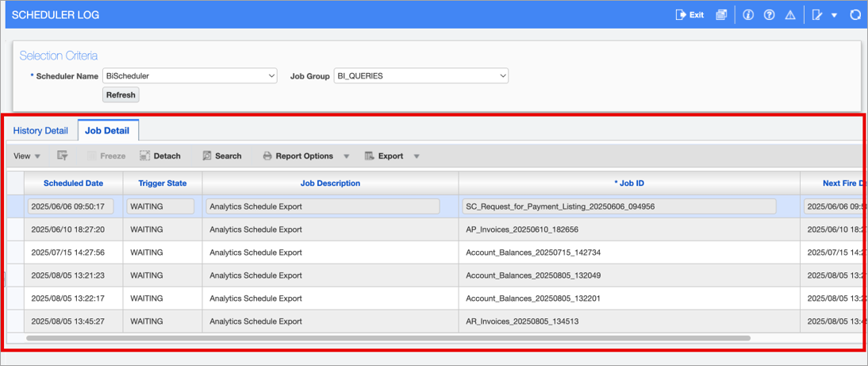Click the table's horizontal scrollbar
868x366 pixels.
click(x=387, y=337)
